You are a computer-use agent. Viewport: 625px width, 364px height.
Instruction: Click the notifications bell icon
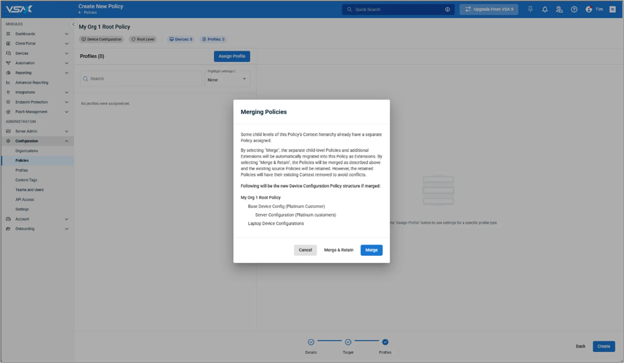tap(545, 9)
